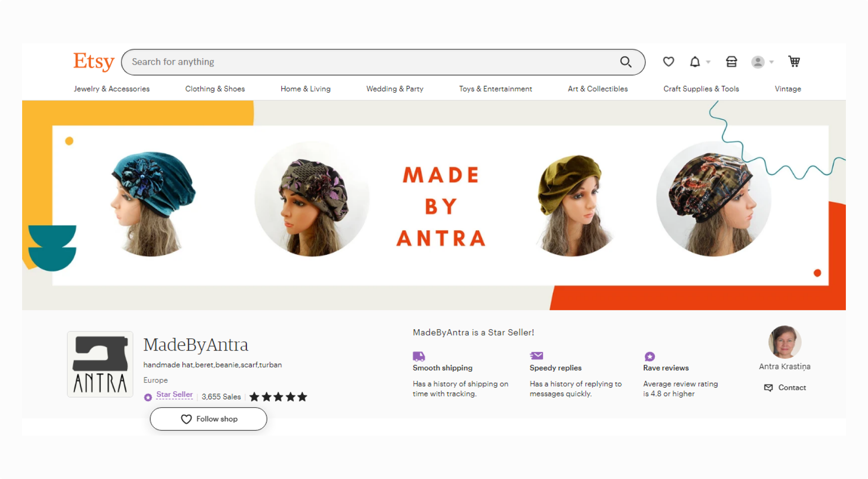Click the Contact envelope icon
The width and height of the screenshot is (868, 479).
point(768,387)
